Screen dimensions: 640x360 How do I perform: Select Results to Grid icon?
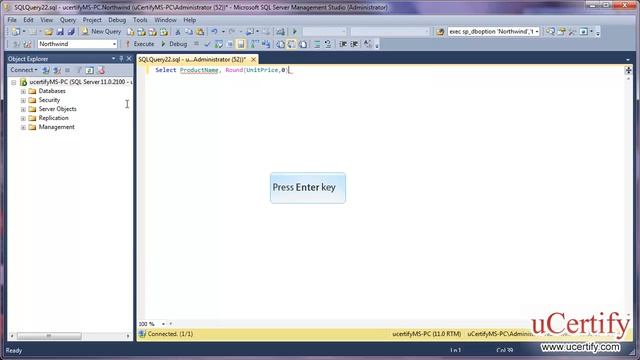click(x=291, y=44)
